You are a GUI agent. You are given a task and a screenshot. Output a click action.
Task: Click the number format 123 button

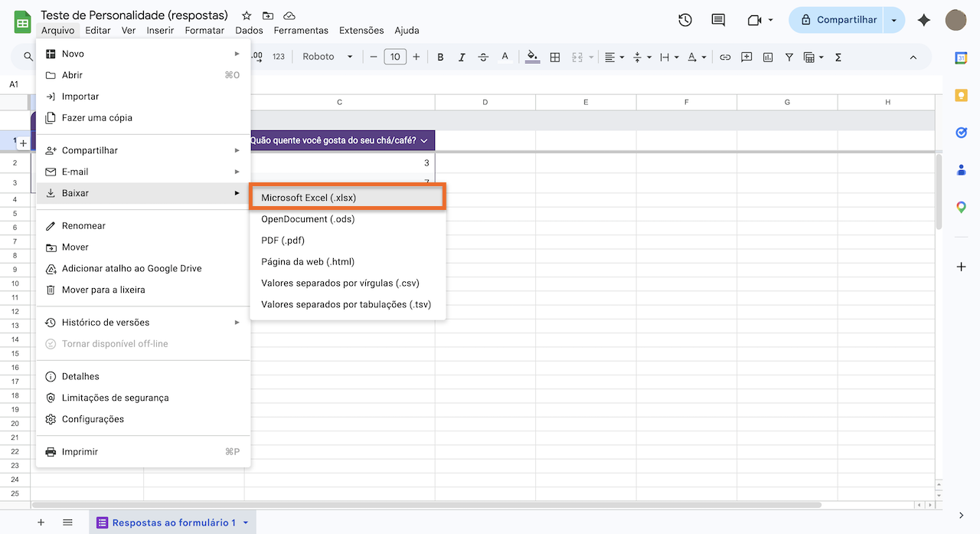(279, 57)
